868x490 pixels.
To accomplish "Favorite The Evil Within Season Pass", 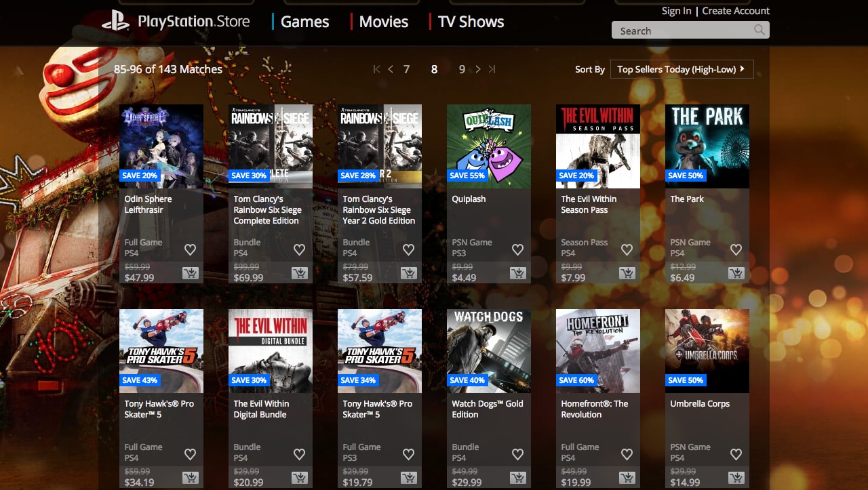I will pos(627,249).
